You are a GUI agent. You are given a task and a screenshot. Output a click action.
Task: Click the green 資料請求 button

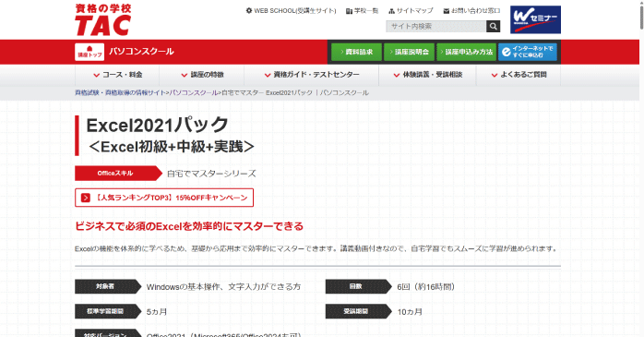pyautogui.click(x=356, y=52)
